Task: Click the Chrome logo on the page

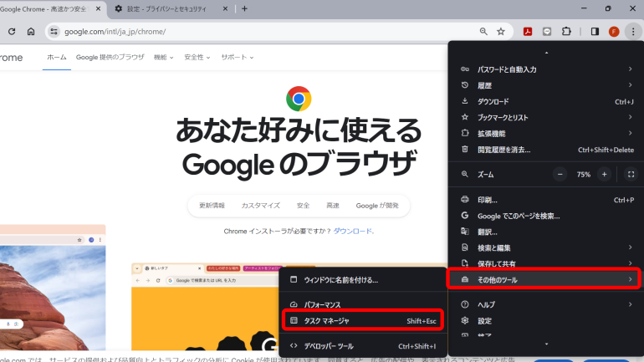Action: [299, 99]
